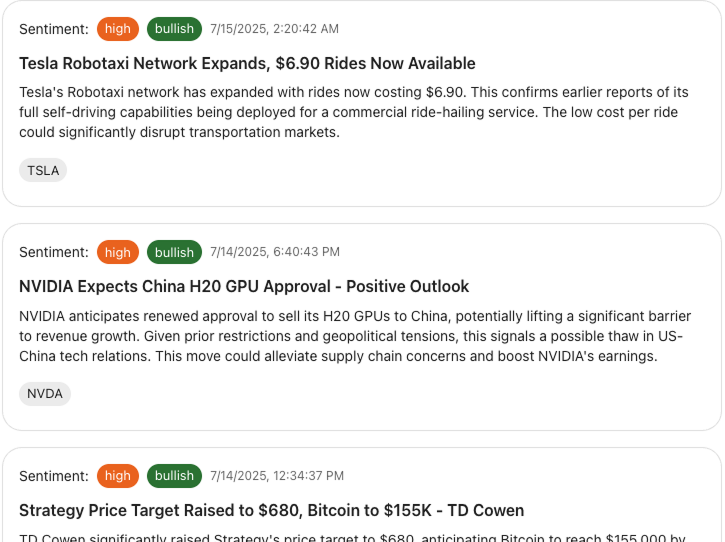Open Tesla Robotaxi Network Expands headline
Screen dimensions: 725x542
click(x=247, y=63)
